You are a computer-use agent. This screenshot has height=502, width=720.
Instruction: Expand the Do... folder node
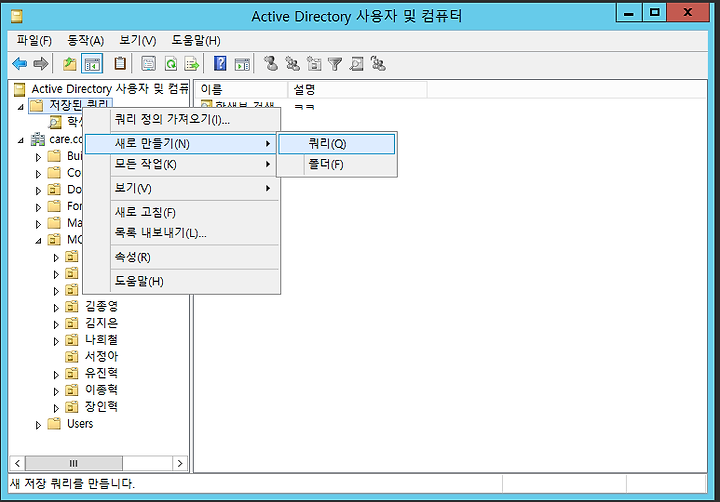tap(38, 191)
